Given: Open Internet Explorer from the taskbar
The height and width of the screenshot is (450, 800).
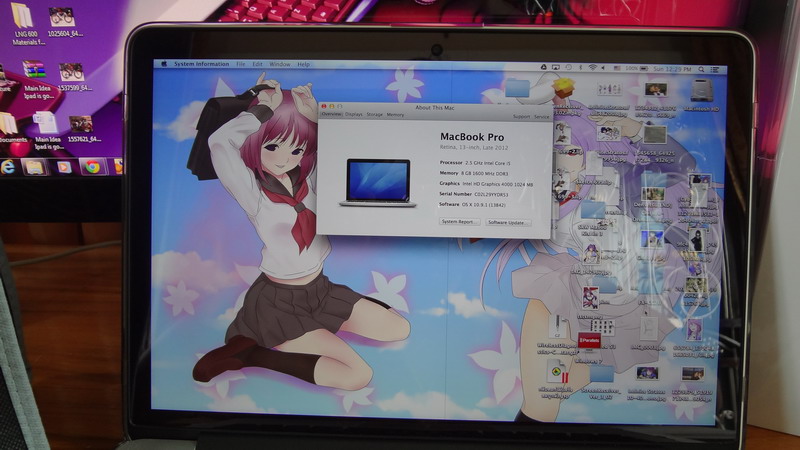Looking at the screenshot, I should (x=8, y=167).
